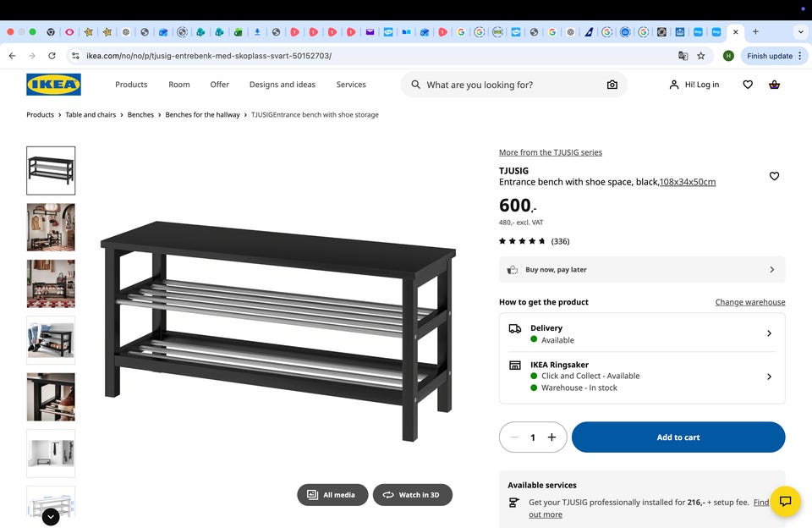The image size is (812, 528).
Task: Add the bench to cart
Action: (x=678, y=437)
